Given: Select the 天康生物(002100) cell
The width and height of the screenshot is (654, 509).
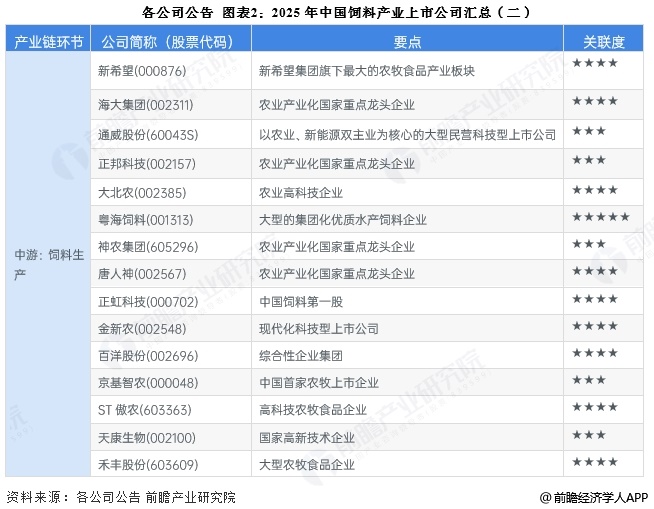Looking at the screenshot, I should coord(171,437).
